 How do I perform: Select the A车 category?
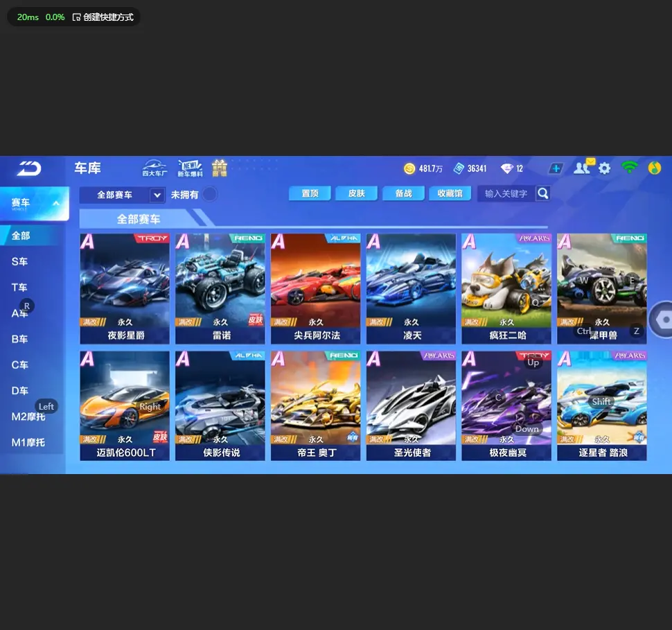point(19,313)
